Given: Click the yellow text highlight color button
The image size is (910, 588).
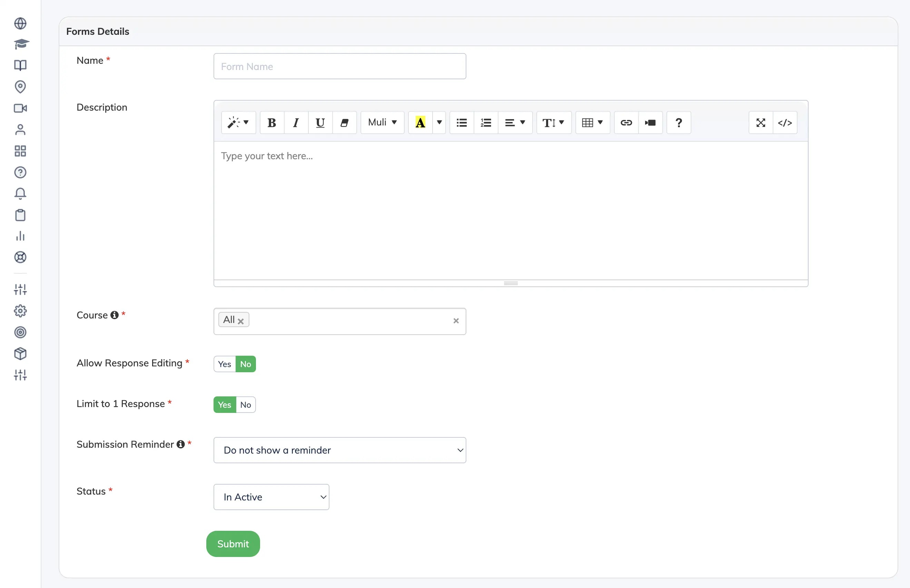Looking at the screenshot, I should point(420,123).
